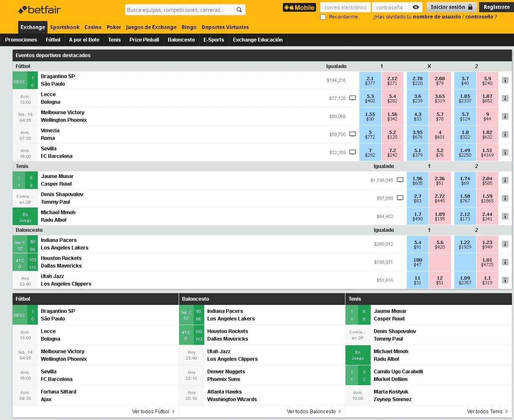Open Atlanta Hawks vs Washington Wizards game
The height and width of the screenshot is (420, 514).
(x=262, y=396)
